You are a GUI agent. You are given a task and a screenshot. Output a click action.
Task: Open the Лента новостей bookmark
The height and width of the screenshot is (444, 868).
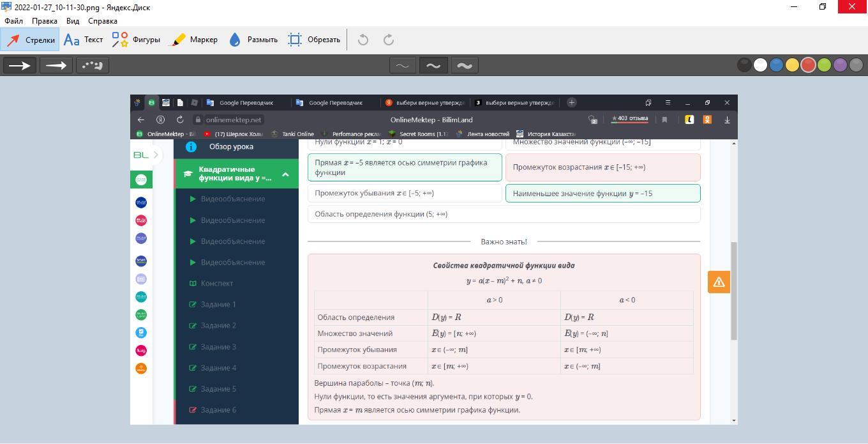point(483,134)
